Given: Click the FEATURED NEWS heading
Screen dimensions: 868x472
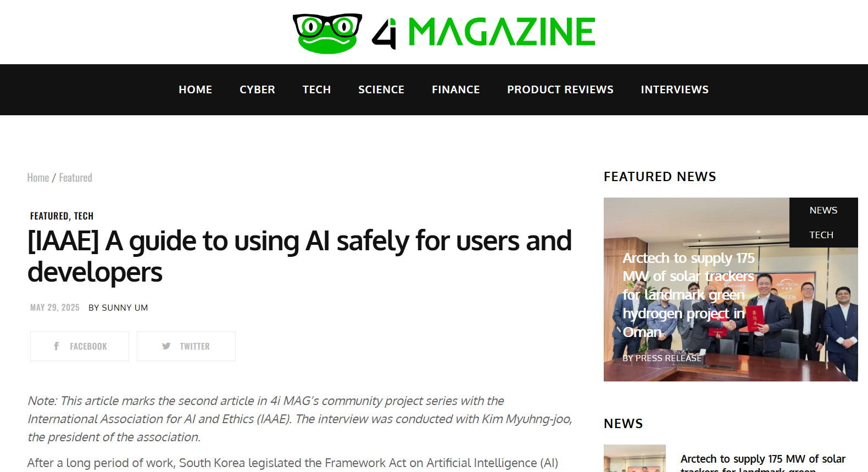Looking at the screenshot, I should click(x=660, y=177).
